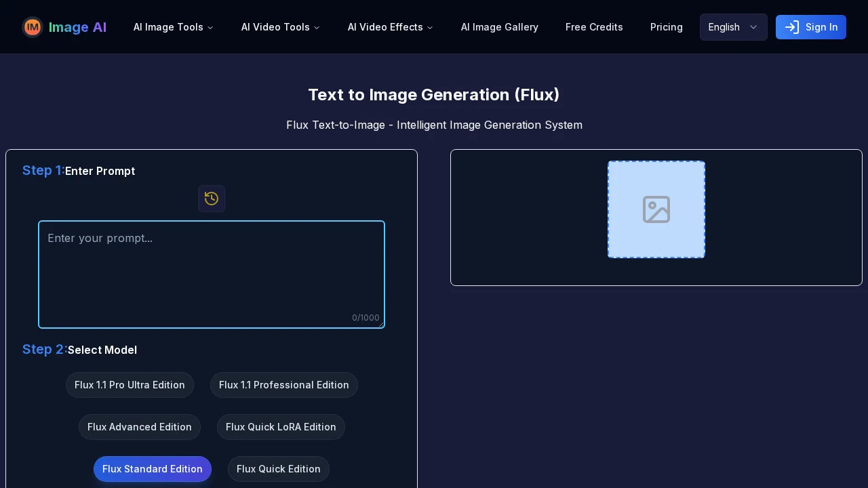The image size is (868, 488).
Task: Click the circular IM badge in header
Action: coord(33,27)
